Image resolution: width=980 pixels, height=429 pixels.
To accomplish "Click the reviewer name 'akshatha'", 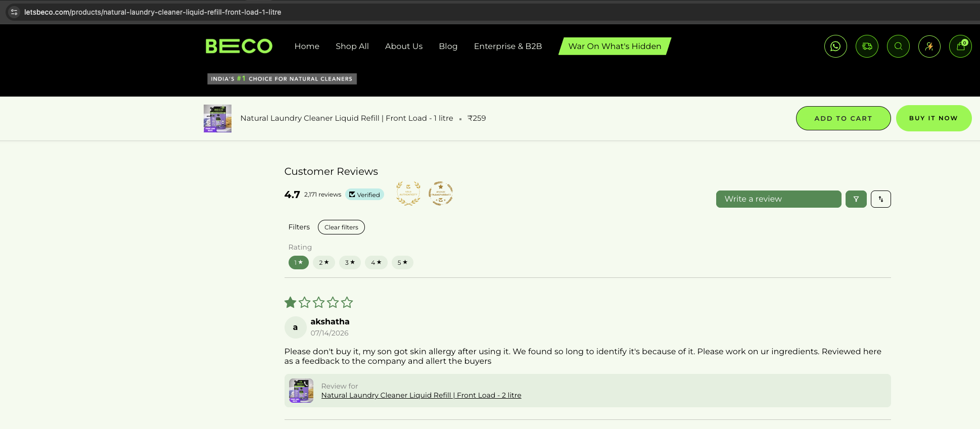I will tap(330, 322).
